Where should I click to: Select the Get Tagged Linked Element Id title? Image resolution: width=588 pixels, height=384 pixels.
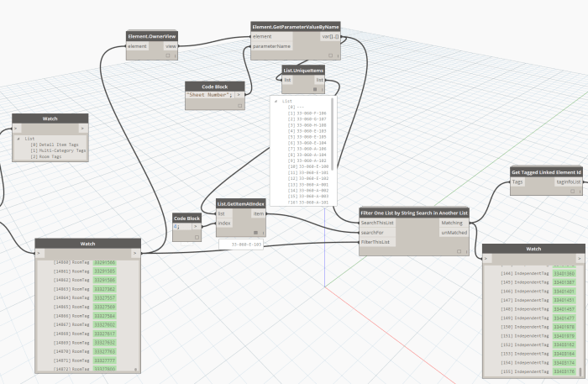[548, 171]
